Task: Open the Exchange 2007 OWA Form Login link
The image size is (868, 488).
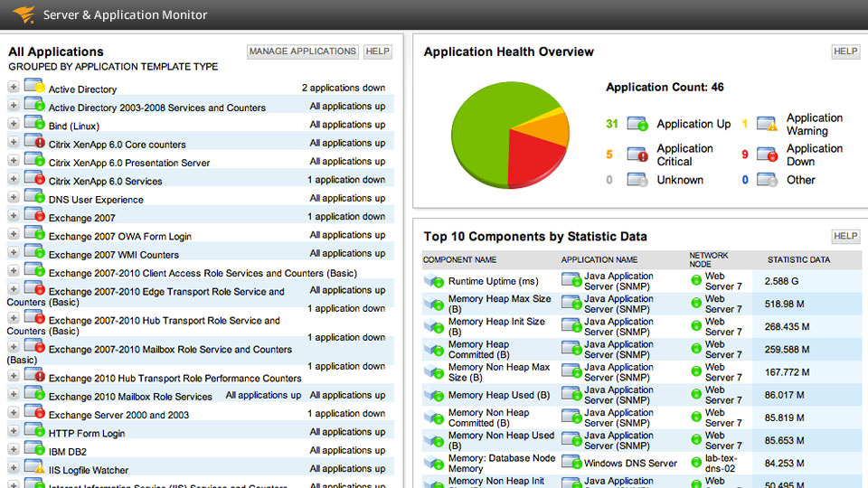Action: 119,236
